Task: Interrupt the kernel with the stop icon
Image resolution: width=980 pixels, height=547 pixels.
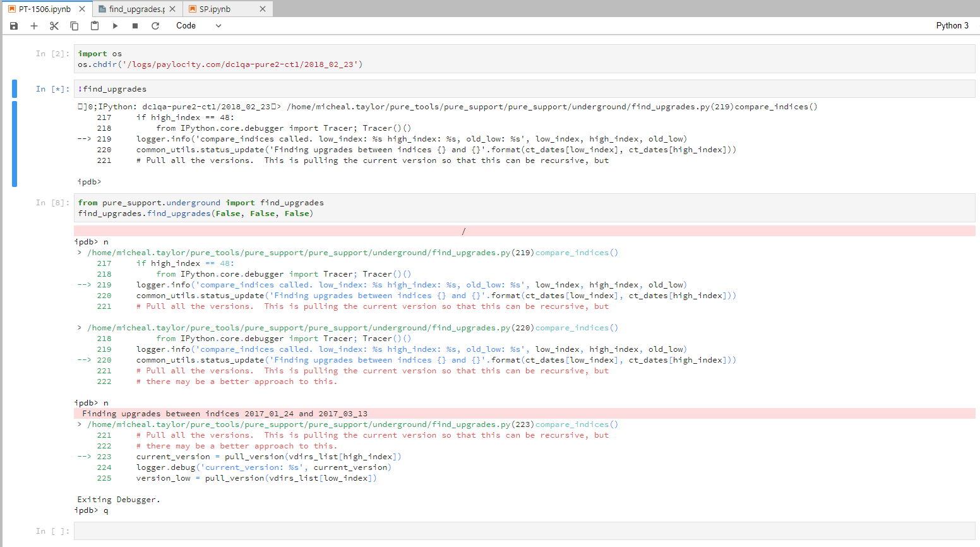Action: click(135, 26)
